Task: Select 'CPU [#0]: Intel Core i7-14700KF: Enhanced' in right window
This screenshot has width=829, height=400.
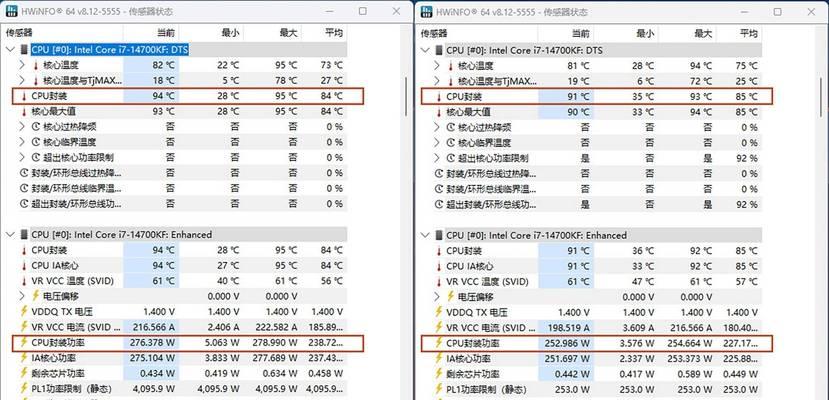Action: coord(536,235)
